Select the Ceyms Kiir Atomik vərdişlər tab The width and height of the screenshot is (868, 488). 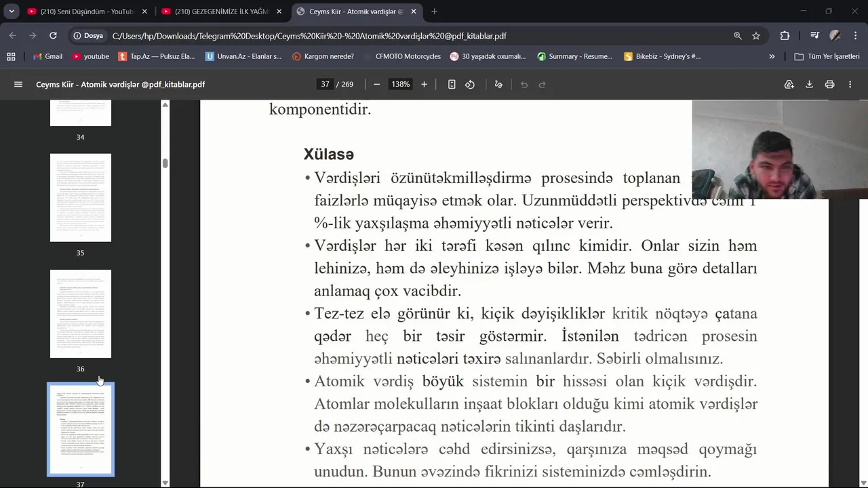coord(355,12)
